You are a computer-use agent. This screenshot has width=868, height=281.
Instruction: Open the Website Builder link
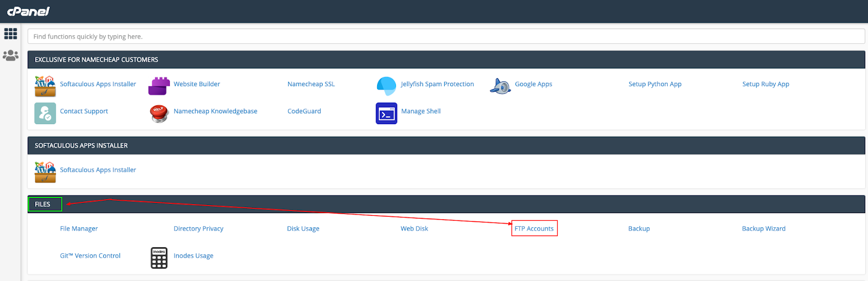(x=197, y=84)
